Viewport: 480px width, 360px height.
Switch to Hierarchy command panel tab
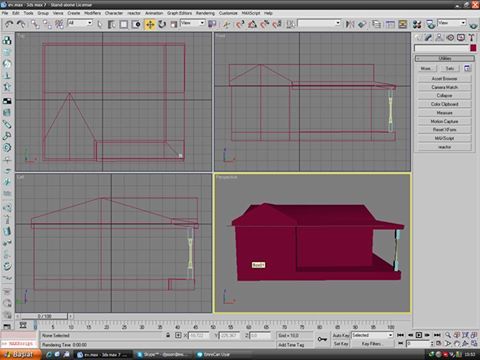439,37
